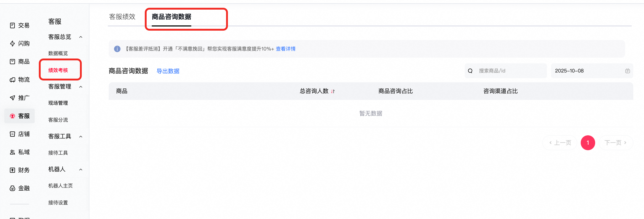Open the 店铺 sidebar icon
This screenshot has height=219, width=644.
12,134
